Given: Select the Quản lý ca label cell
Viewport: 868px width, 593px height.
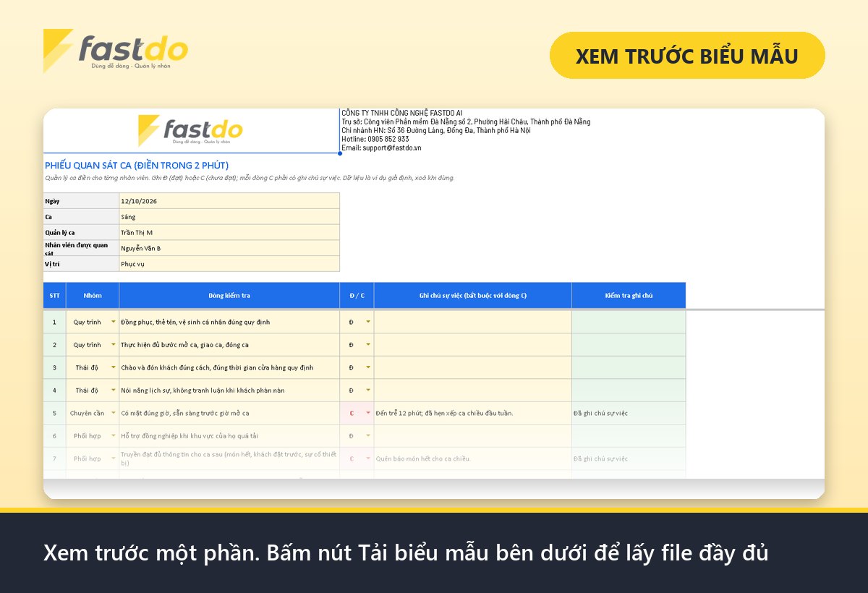Looking at the screenshot, I should coord(81,233).
